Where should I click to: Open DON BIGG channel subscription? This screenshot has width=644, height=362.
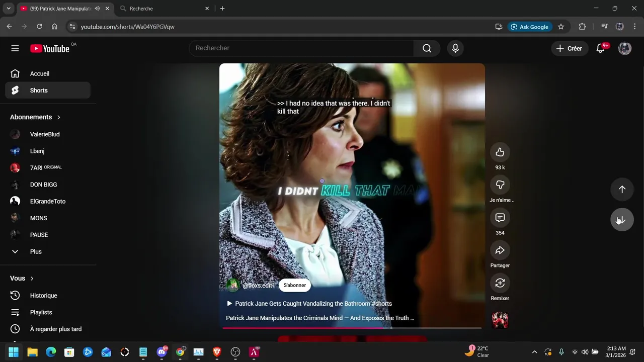pos(48,185)
